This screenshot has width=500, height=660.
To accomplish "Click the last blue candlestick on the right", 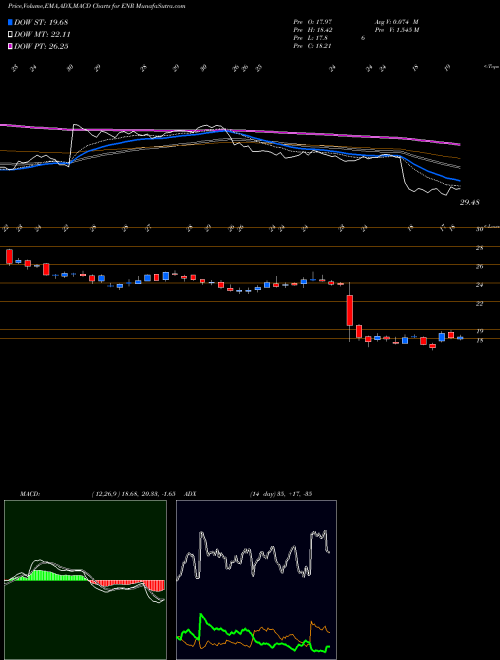I will 460,338.
